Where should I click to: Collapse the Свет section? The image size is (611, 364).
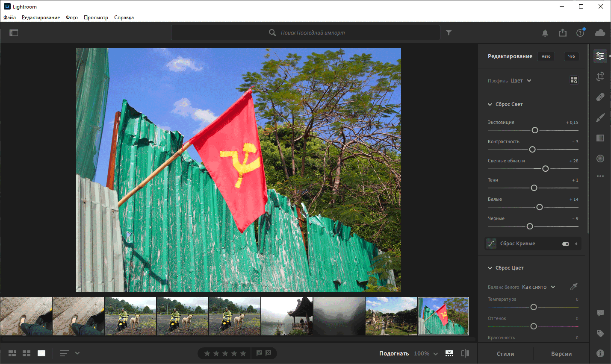[x=490, y=104]
